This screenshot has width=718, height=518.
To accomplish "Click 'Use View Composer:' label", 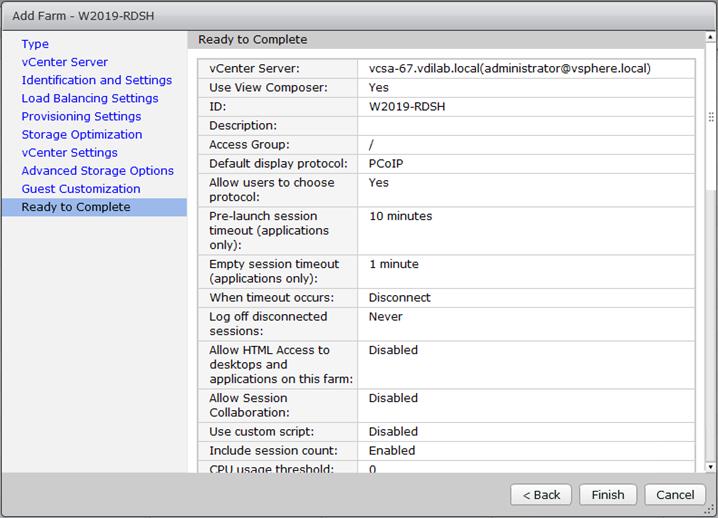I will 268,87.
